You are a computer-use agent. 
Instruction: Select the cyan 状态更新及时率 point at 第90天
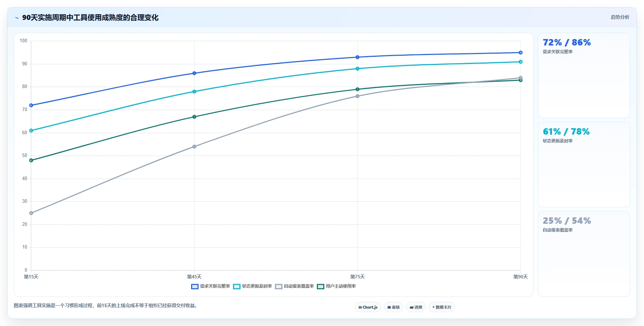pyautogui.click(x=521, y=62)
